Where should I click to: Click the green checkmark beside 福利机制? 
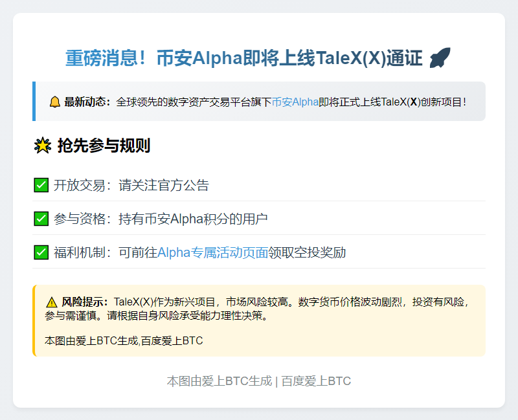[x=41, y=252]
